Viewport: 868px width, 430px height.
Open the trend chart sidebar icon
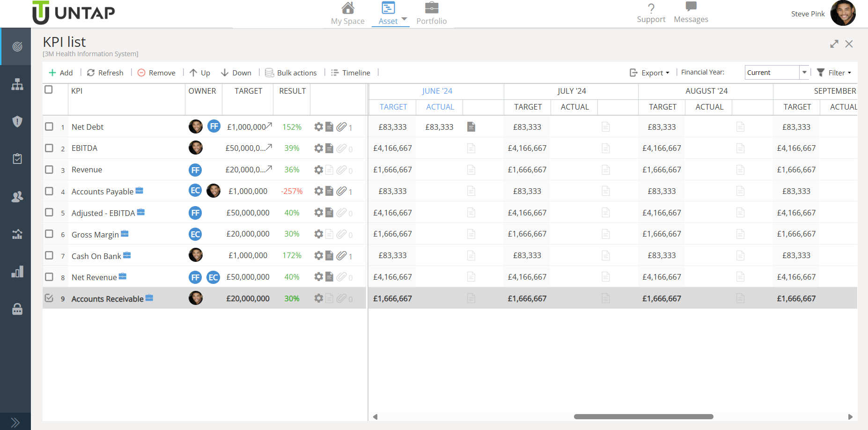(x=17, y=234)
